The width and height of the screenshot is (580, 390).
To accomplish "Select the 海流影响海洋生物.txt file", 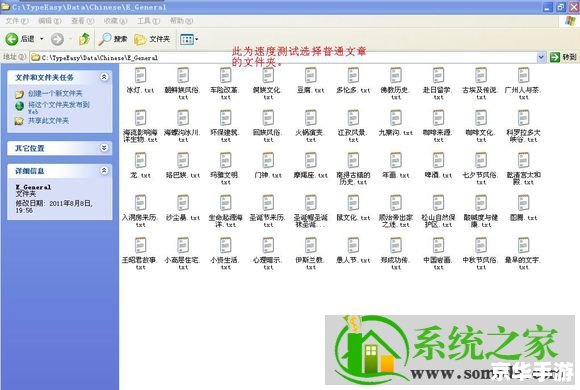I will [141, 126].
